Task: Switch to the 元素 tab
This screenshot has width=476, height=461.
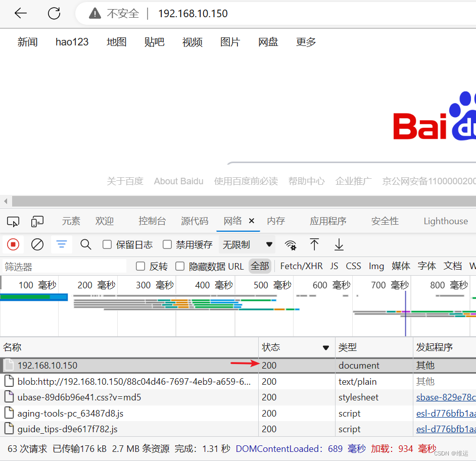Action: [71, 221]
